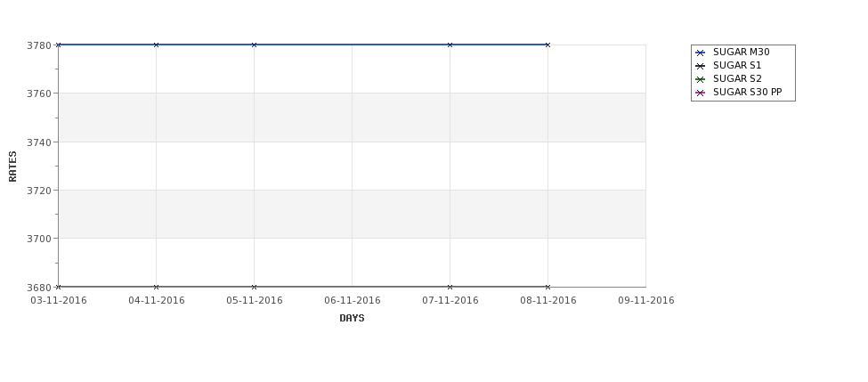Click the 3780 data point on 05-11-2016
This screenshot has width=868, height=382.
(x=254, y=45)
